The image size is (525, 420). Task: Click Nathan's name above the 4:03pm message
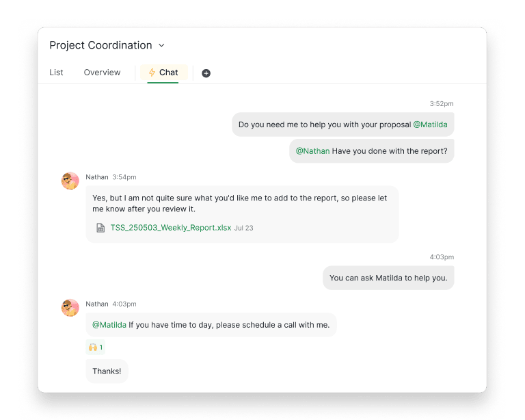pos(97,304)
